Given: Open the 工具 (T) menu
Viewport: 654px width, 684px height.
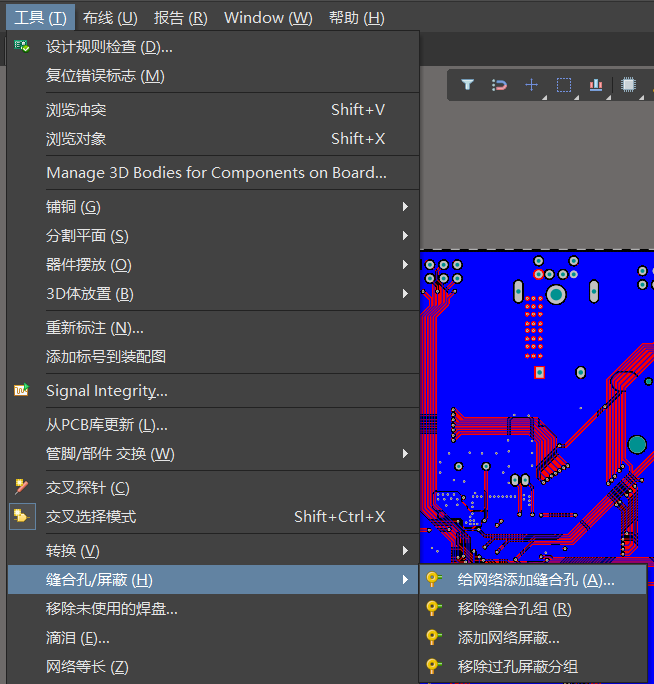Looking at the screenshot, I should (40, 18).
